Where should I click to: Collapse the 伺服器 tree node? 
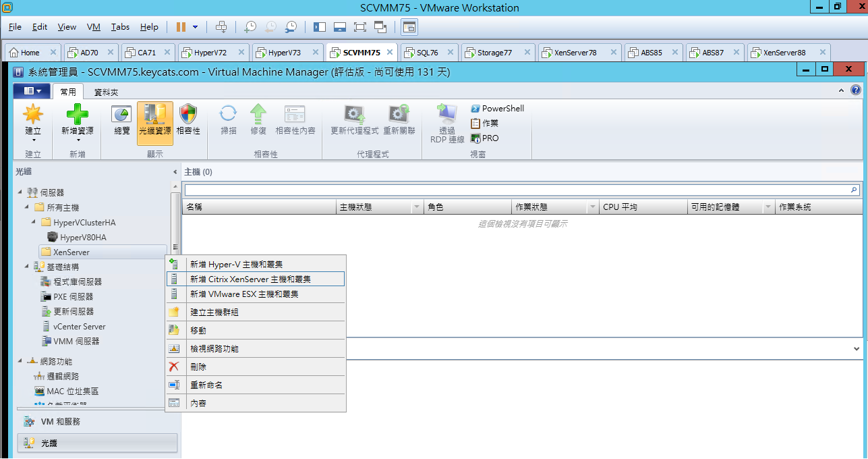click(20, 192)
